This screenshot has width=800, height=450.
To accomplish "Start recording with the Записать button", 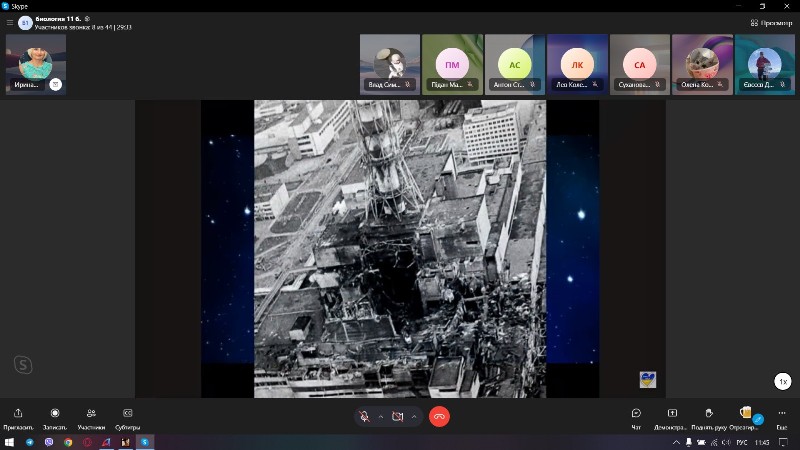I will click(55, 413).
